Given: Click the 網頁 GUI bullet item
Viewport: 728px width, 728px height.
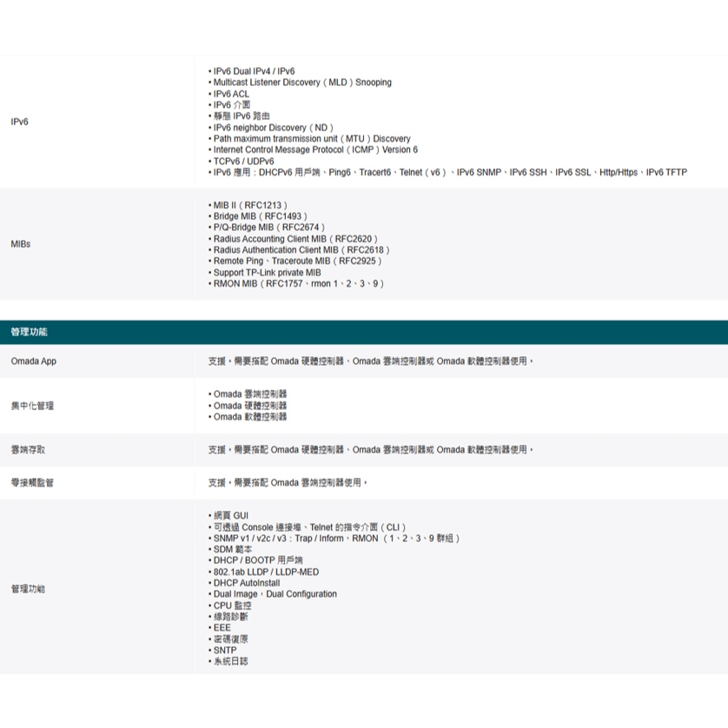Looking at the screenshot, I should [x=230, y=516].
